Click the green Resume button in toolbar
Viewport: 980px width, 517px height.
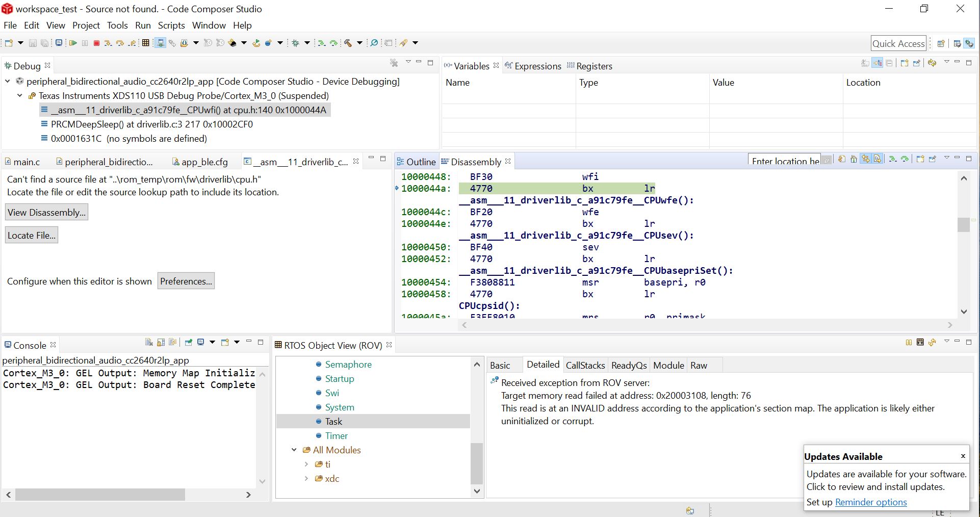73,43
